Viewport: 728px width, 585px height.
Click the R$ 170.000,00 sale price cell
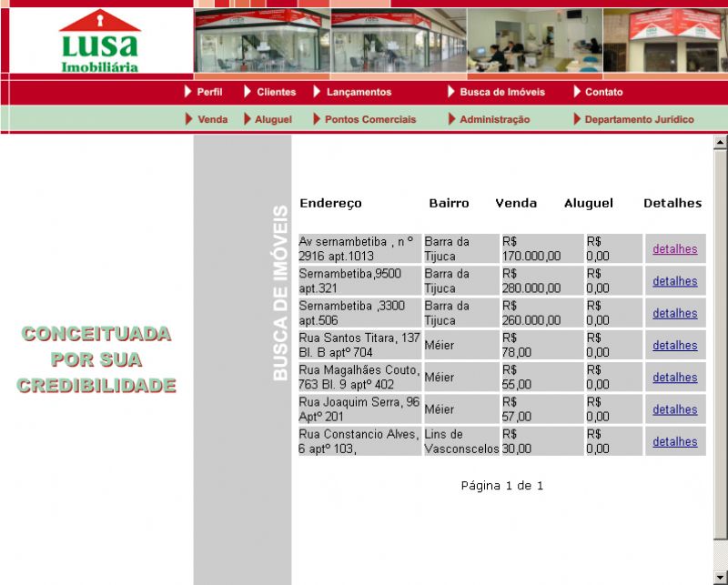click(x=542, y=249)
